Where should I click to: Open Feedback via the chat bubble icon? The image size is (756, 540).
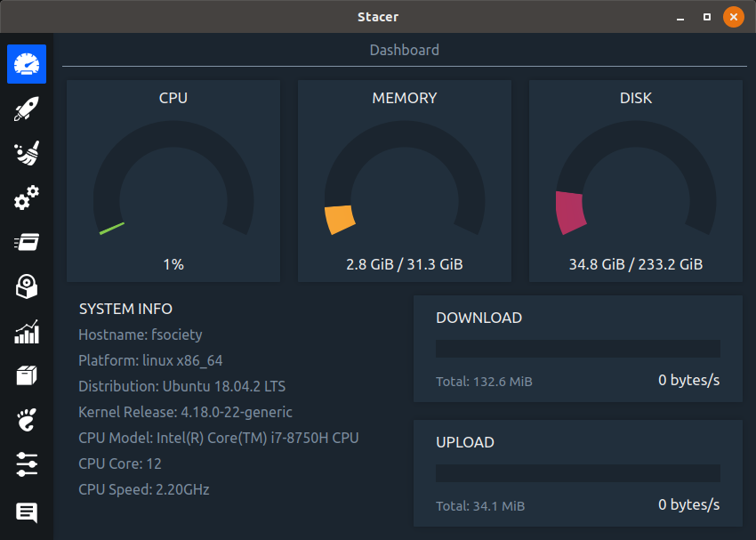tap(27, 512)
